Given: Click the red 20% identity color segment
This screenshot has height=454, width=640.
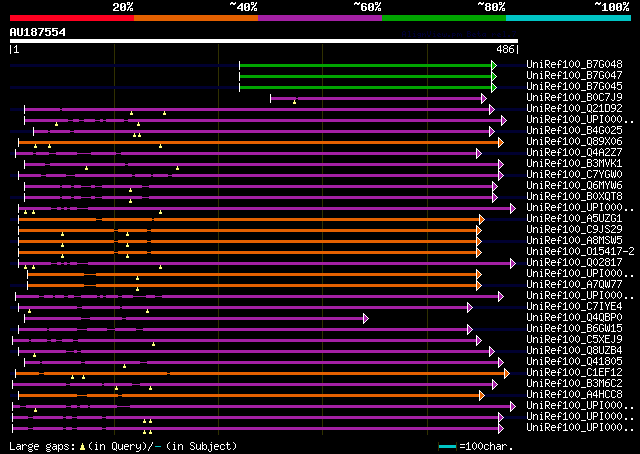Looking at the screenshot, I should (72, 18).
